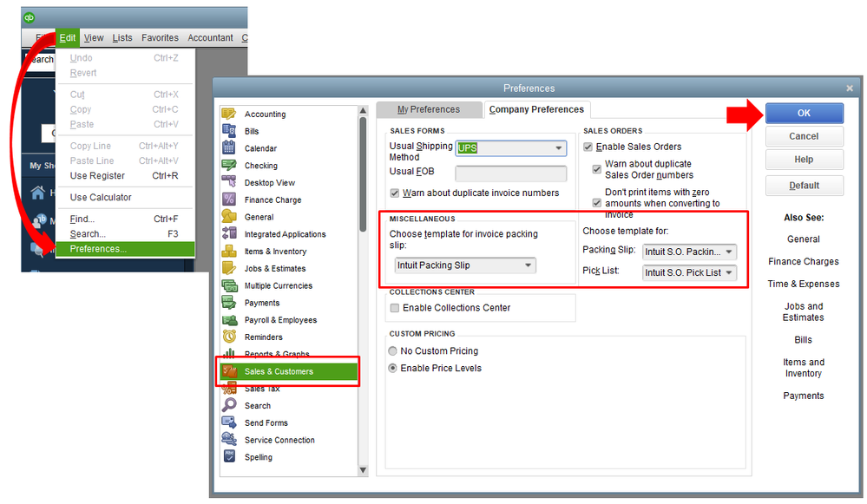Viewport: 867px width, 504px height.
Task: Expand the Intuit Packing Slip template dropdown
Action: pyautogui.click(x=465, y=265)
